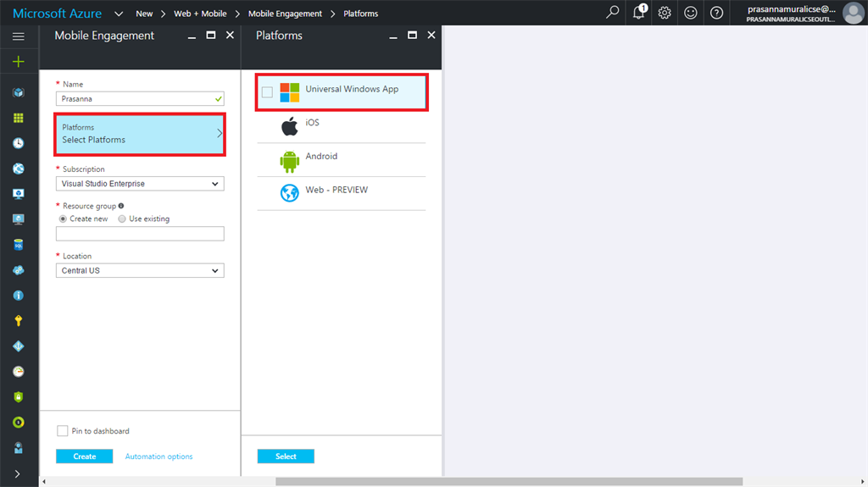Open the settings gear icon

click(x=665, y=13)
